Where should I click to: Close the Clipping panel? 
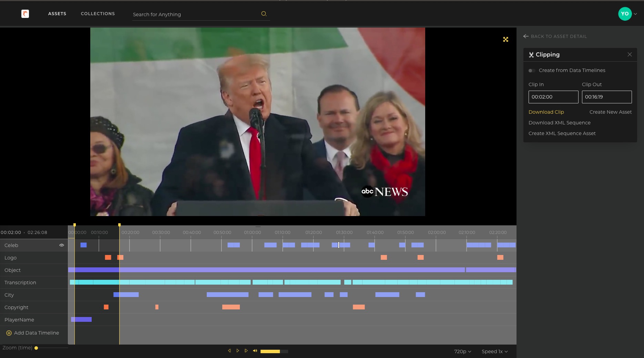pyautogui.click(x=630, y=54)
